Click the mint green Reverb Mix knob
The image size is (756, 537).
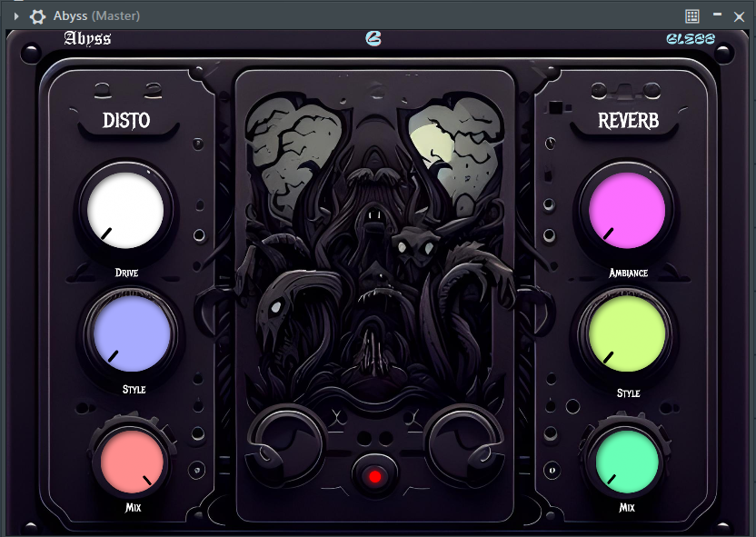pyautogui.click(x=627, y=462)
